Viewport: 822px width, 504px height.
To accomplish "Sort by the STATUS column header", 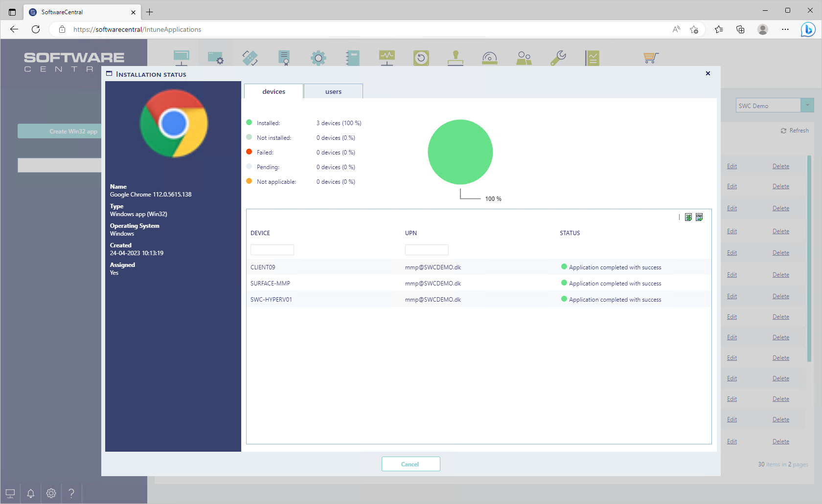I will (570, 233).
